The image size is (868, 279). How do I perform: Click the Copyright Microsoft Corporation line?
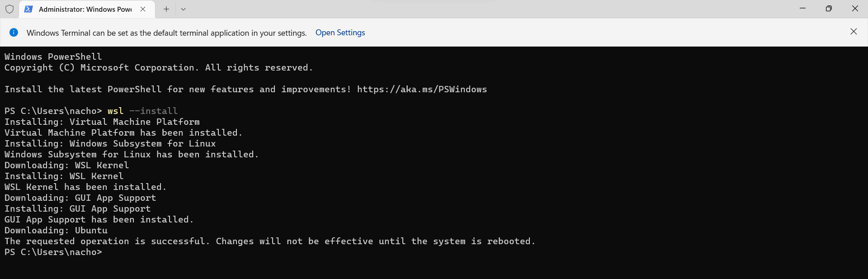[x=159, y=67]
